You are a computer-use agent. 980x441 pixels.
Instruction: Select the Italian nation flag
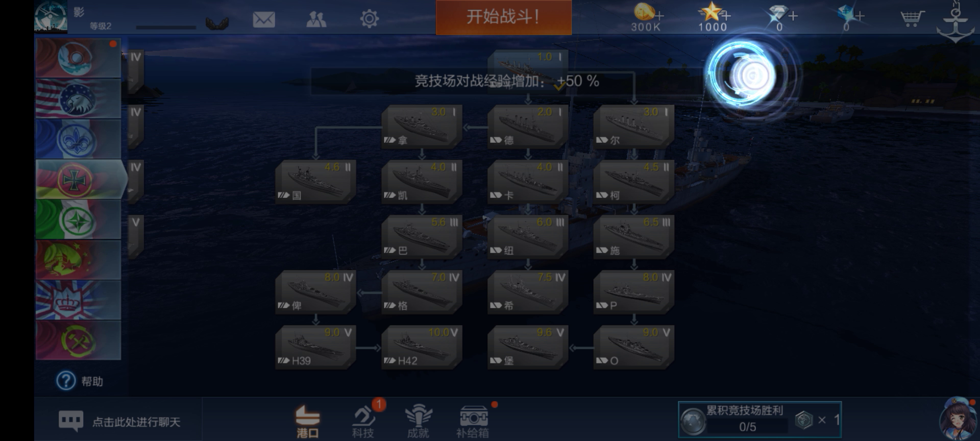tap(78, 219)
